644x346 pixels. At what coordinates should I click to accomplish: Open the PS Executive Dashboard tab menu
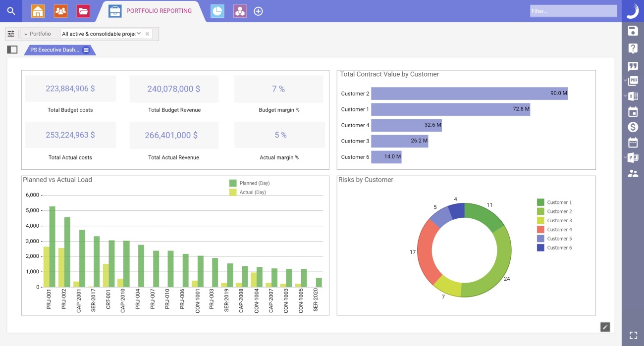(86, 50)
